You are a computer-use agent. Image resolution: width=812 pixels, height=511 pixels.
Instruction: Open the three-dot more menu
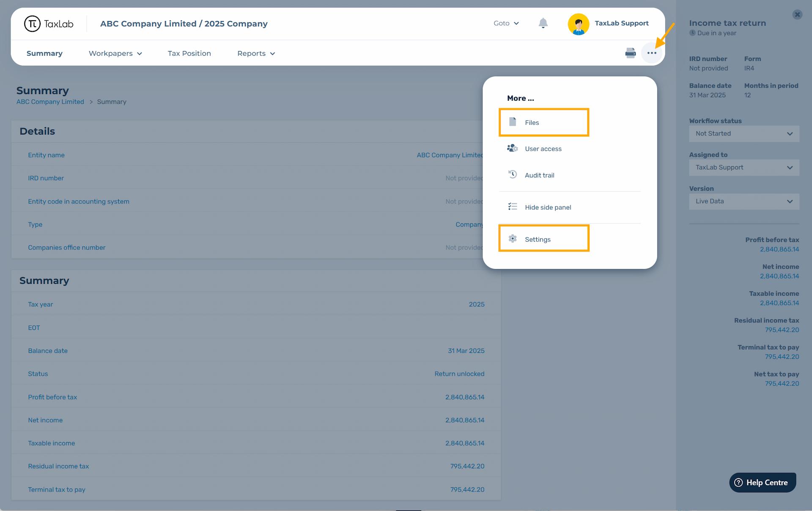click(x=652, y=53)
